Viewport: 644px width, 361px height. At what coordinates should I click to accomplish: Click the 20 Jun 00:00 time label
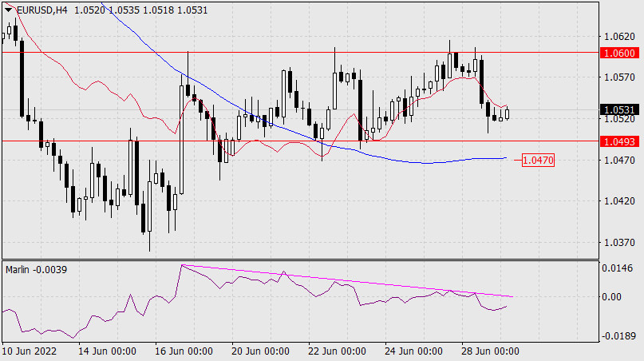point(260,351)
